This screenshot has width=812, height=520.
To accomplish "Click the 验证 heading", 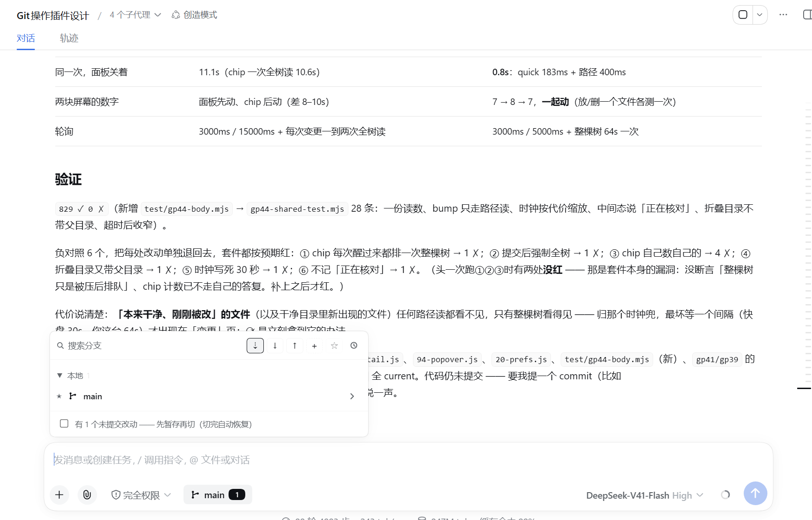I will [68, 179].
